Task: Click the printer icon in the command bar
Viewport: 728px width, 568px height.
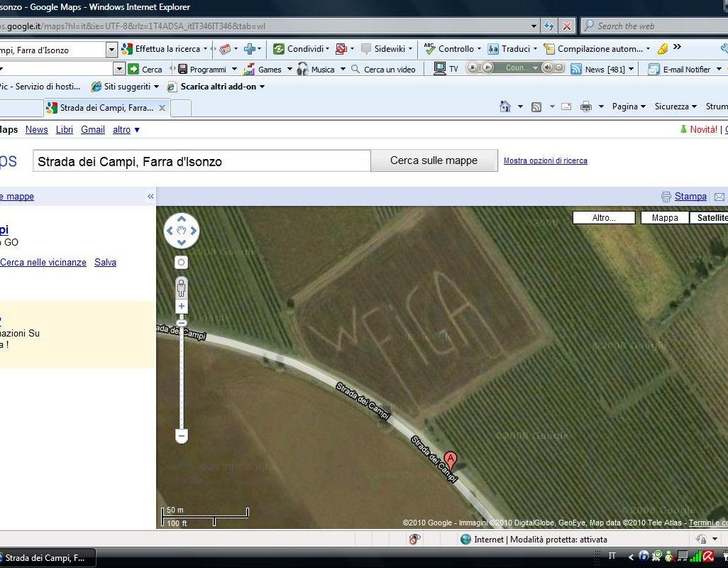Action: coord(586,106)
